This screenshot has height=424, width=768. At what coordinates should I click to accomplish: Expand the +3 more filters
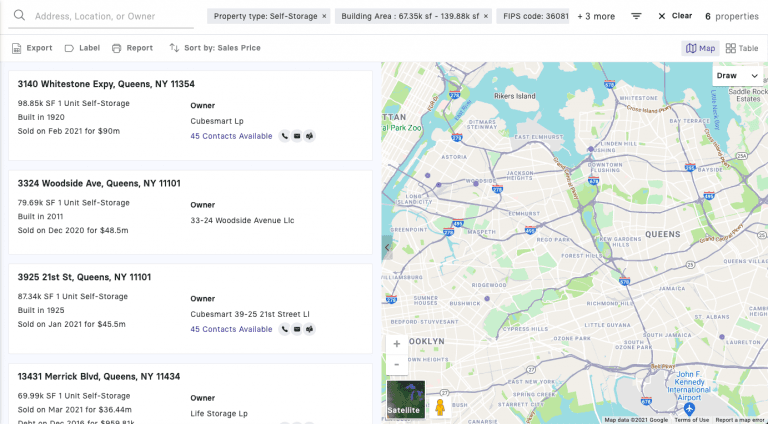[x=596, y=17]
